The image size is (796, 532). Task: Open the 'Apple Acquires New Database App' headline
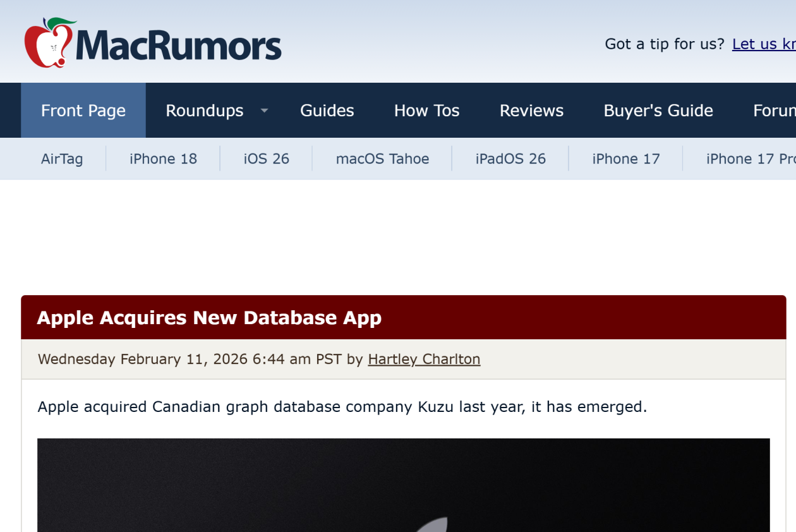pyautogui.click(x=209, y=318)
